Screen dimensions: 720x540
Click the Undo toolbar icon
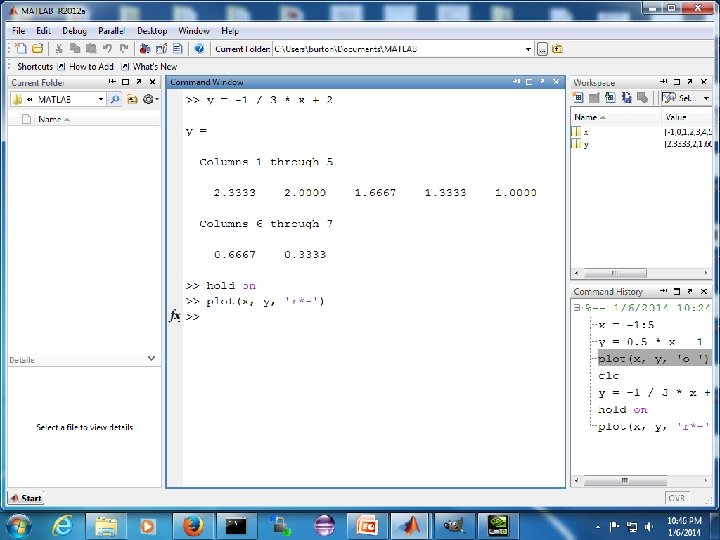107,49
